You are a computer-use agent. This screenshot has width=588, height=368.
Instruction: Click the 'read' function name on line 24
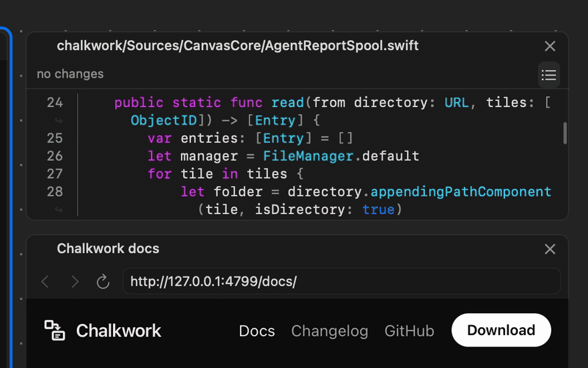coord(288,102)
